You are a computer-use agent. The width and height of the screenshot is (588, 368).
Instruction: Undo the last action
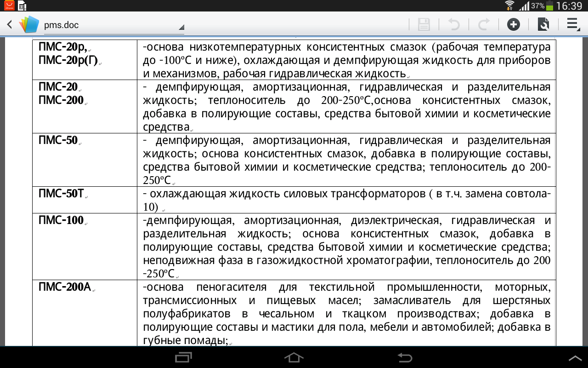click(454, 25)
